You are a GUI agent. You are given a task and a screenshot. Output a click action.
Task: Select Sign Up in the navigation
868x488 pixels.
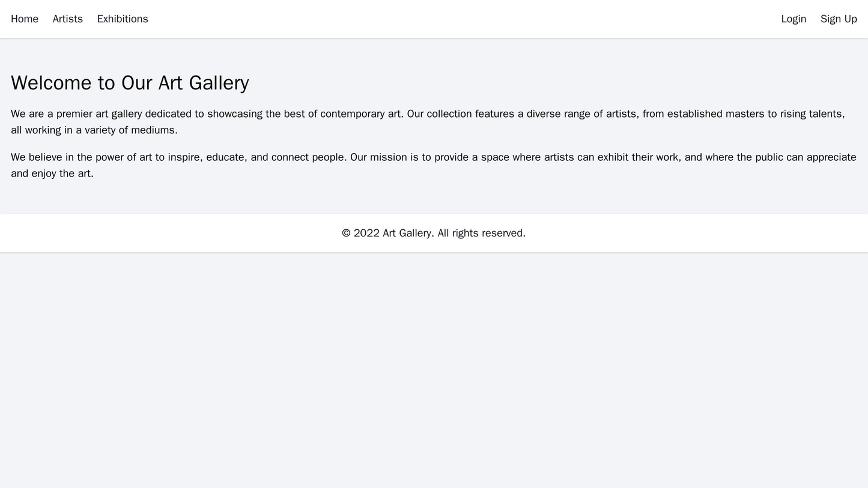[x=838, y=19]
